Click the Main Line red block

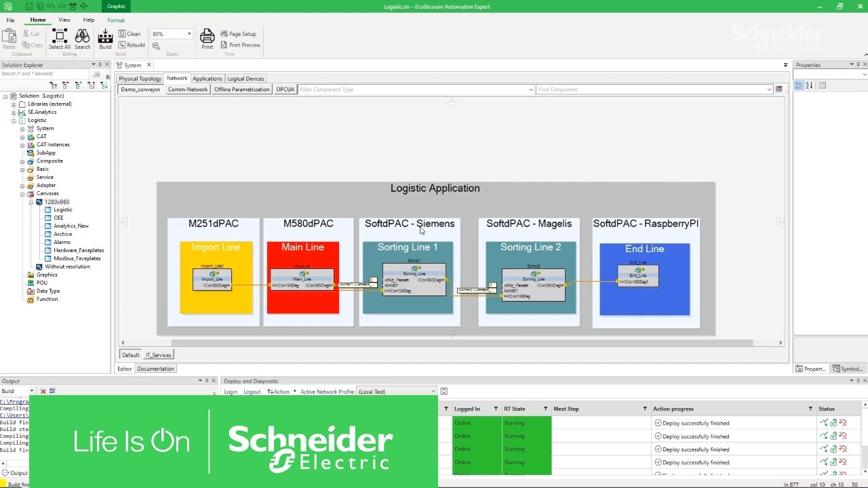pyautogui.click(x=303, y=278)
